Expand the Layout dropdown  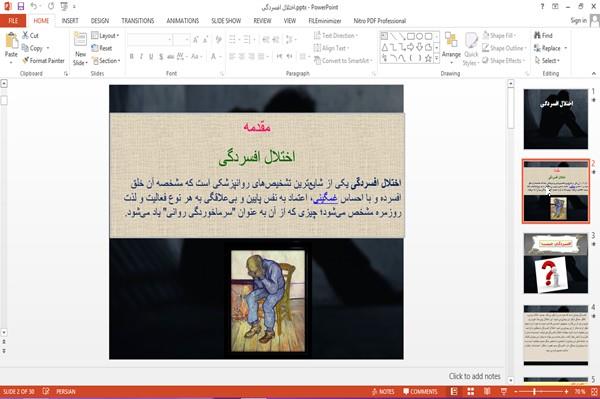[x=106, y=36]
